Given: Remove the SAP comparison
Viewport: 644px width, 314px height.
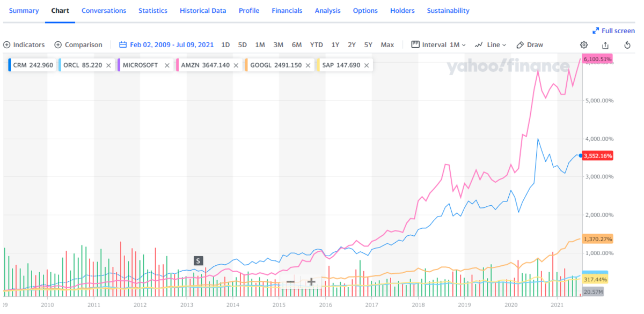Looking at the screenshot, I should (x=367, y=65).
